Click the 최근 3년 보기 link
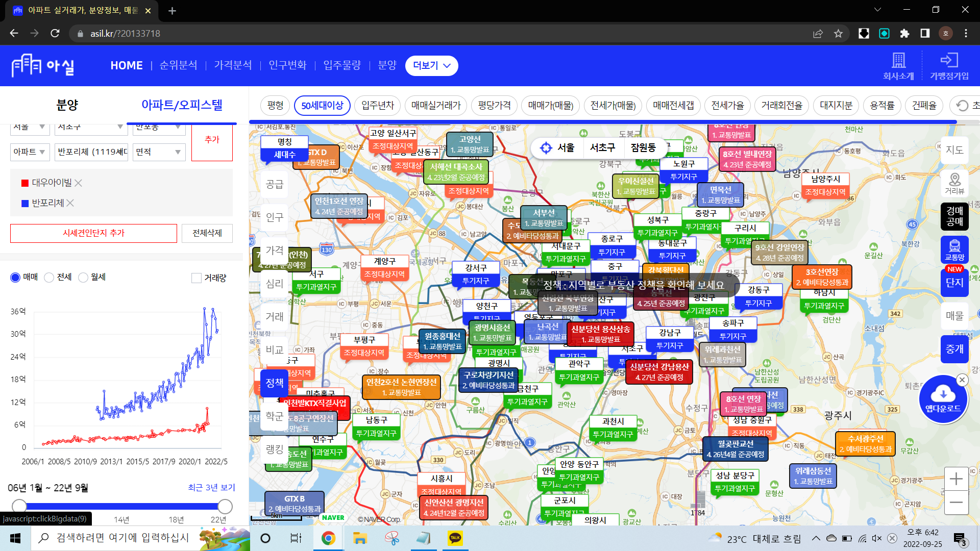Screen dimensions: 980x551 click(x=211, y=488)
